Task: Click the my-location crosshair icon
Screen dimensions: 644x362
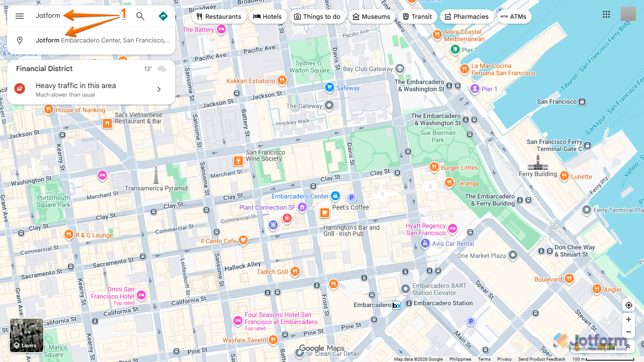Action: [628, 305]
